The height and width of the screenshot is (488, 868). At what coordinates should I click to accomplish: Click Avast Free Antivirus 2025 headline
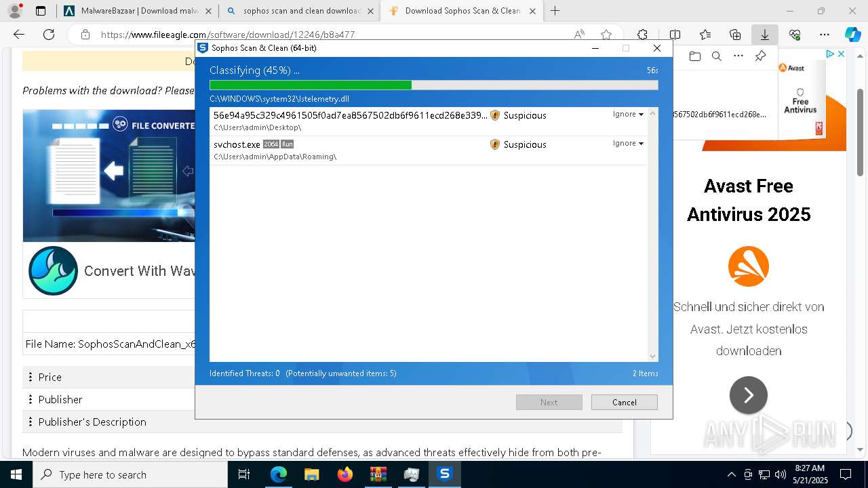pos(749,200)
